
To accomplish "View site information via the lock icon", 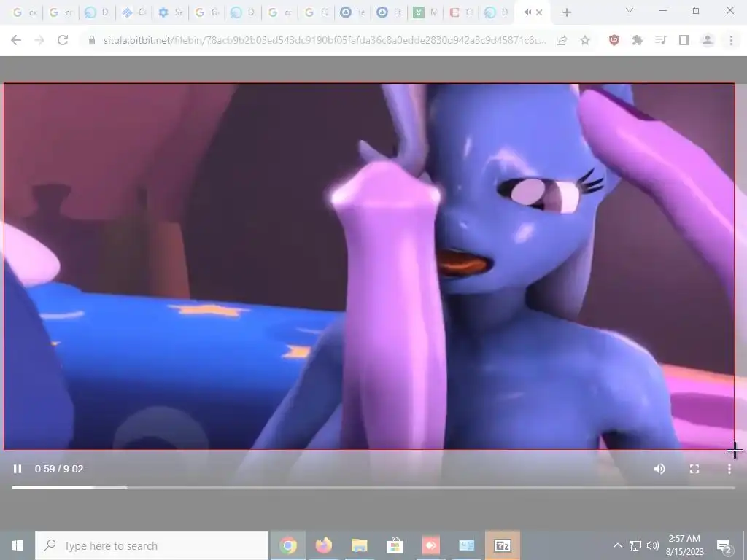I will click(92, 41).
